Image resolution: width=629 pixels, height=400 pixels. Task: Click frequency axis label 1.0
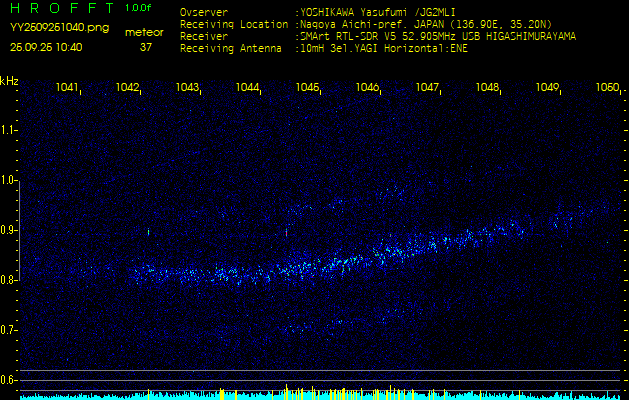(x=8, y=180)
